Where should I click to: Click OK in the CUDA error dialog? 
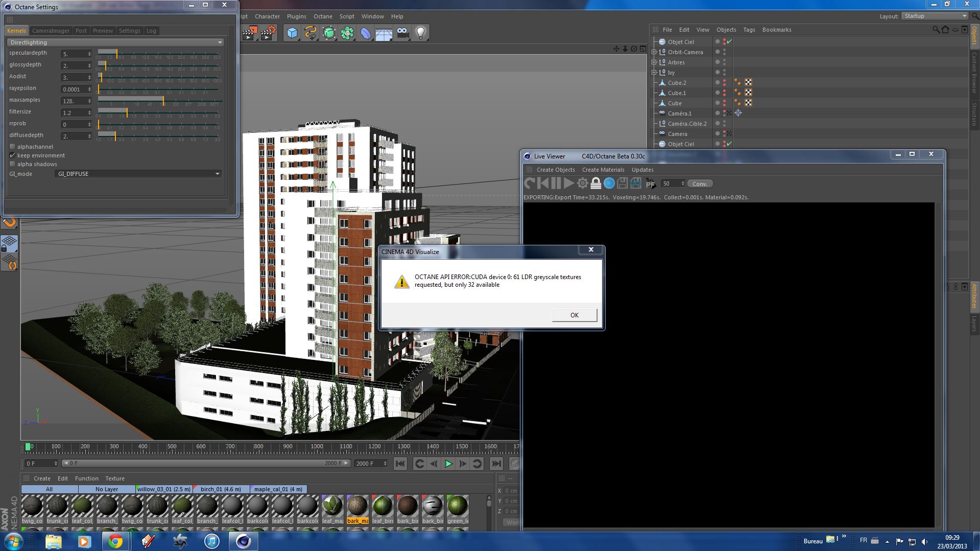point(575,315)
